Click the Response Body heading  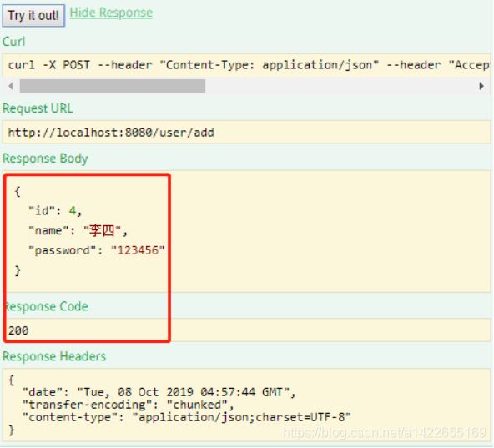click(x=45, y=159)
